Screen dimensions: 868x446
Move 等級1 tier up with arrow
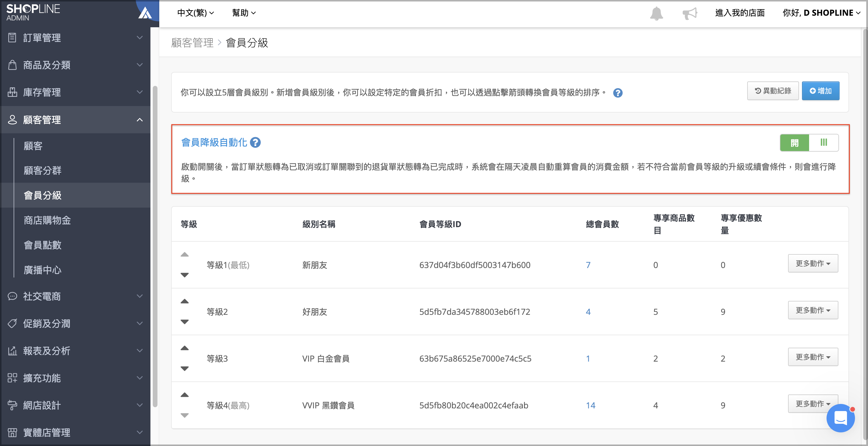185,254
